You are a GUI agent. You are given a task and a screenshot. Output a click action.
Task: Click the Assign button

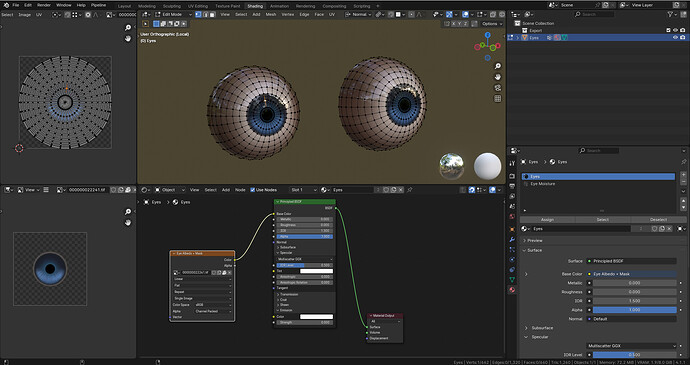point(547,219)
